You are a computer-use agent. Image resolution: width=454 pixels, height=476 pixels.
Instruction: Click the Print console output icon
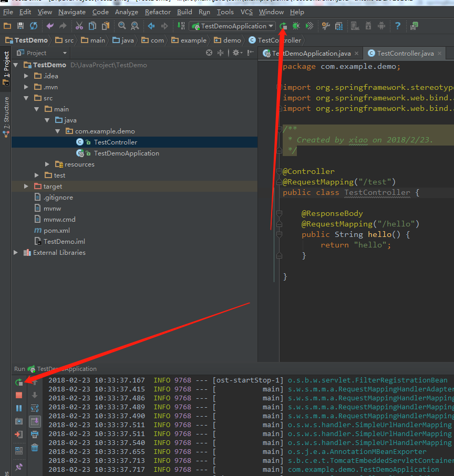(35, 434)
